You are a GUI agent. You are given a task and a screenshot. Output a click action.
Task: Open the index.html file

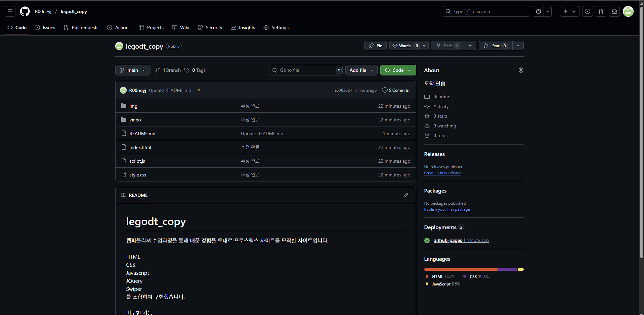click(140, 147)
